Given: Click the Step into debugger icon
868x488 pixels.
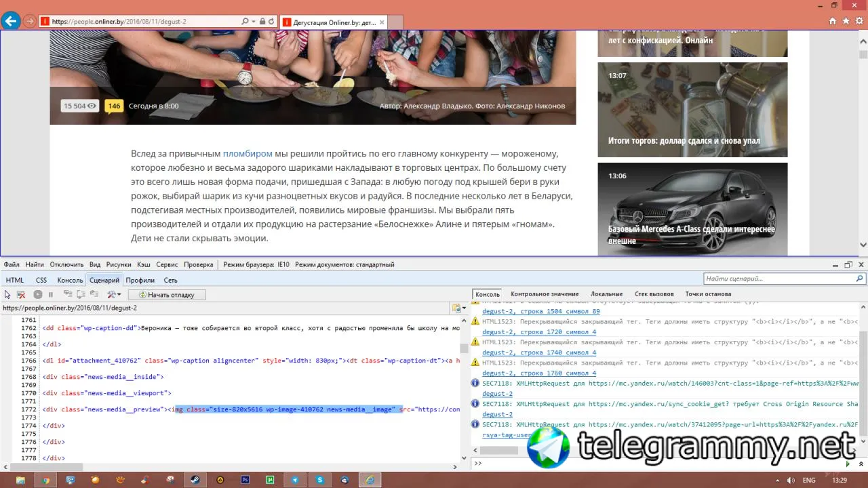Looking at the screenshot, I should tap(68, 295).
